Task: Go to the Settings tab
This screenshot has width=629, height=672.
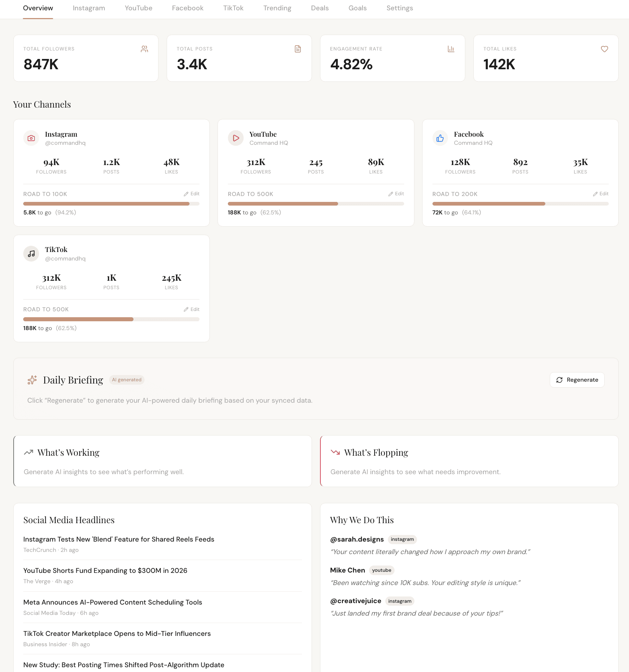Action: (x=399, y=8)
